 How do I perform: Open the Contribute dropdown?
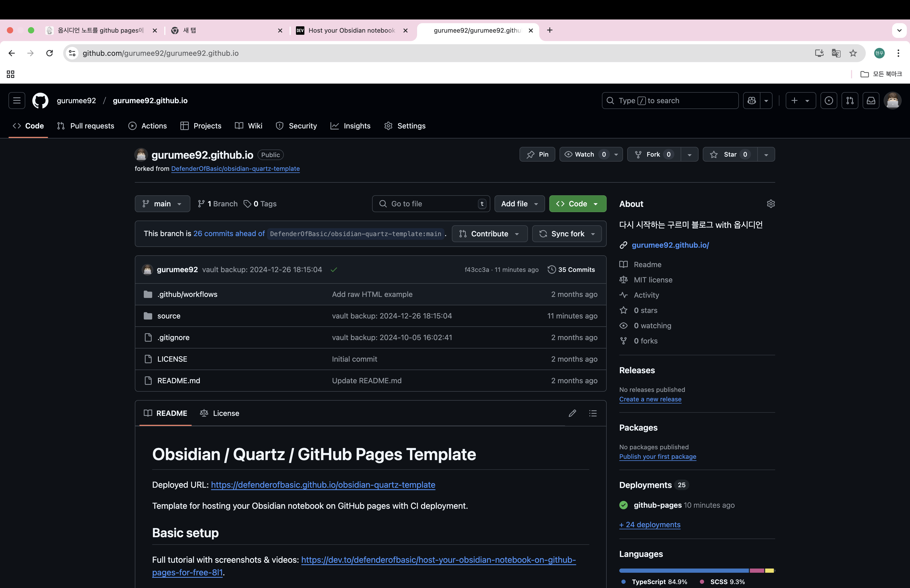coord(489,234)
